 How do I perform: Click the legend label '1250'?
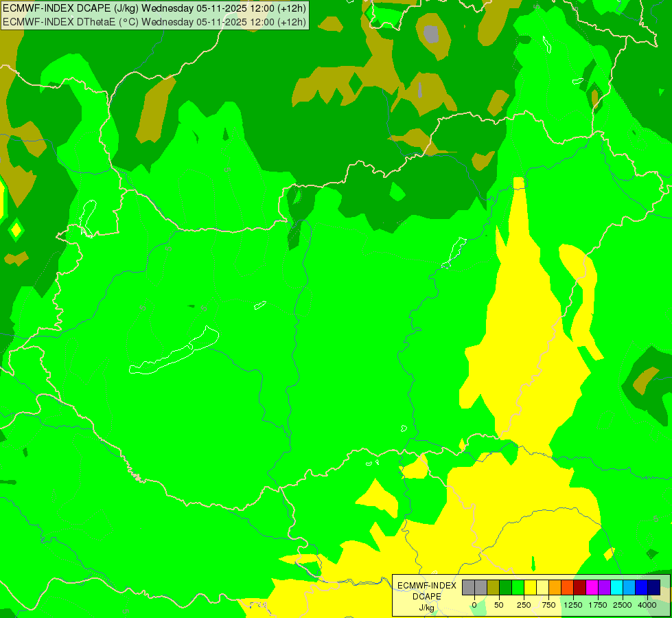coord(573,605)
